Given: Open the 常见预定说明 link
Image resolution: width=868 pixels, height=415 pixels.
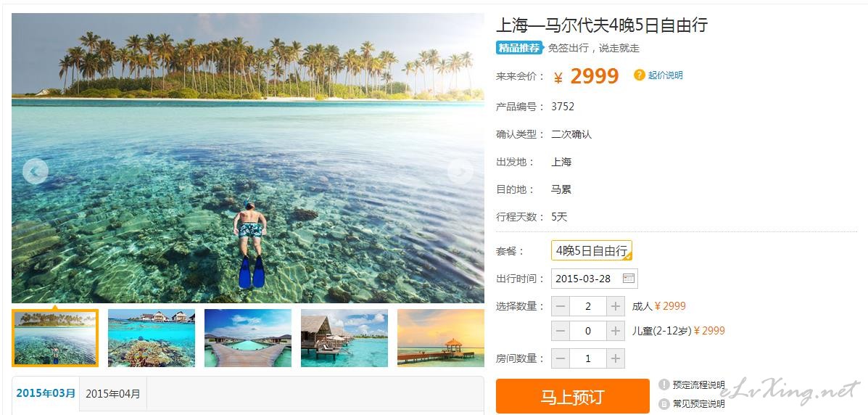Looking at the screenshot, I should pos(698,403).
